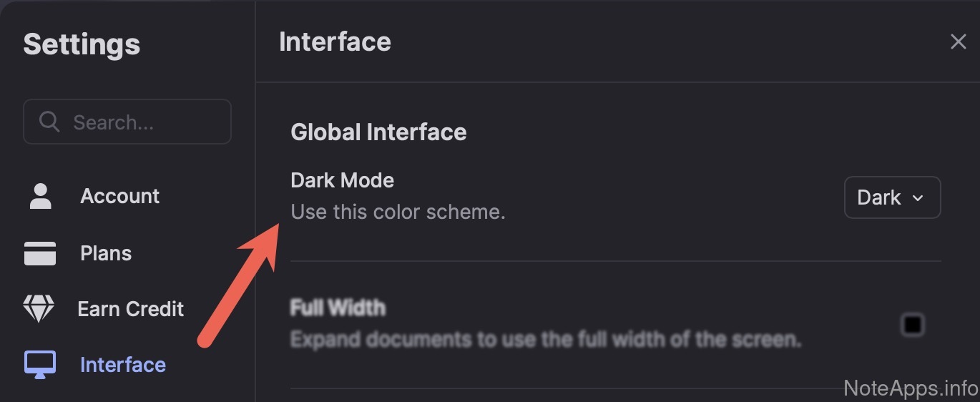Screen dimensions: 980x402
Task: Click the 'Use this color scheme' description
Action: pos(398,212)
